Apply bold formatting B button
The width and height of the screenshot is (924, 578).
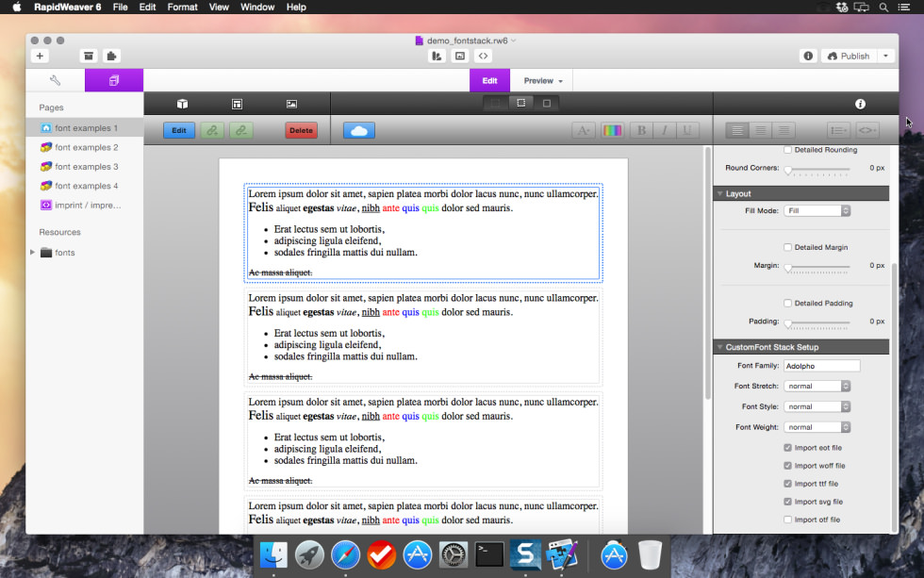[x=641, y=130]
